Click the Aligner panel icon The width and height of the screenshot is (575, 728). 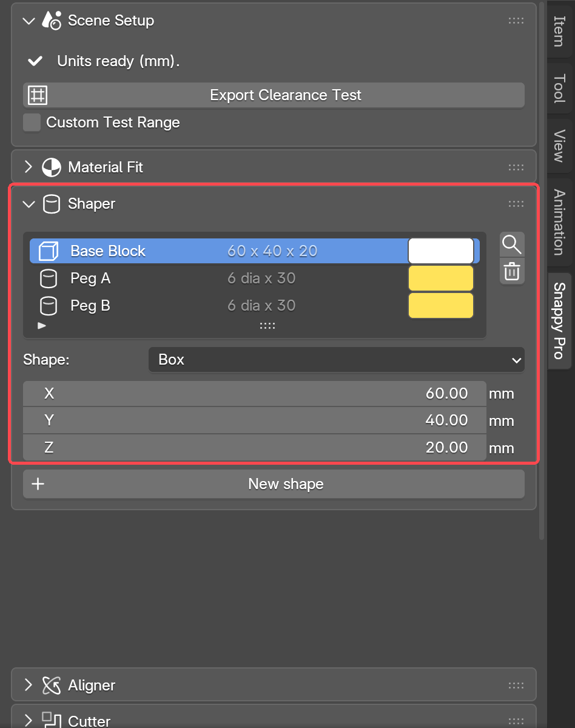point(52,686)
